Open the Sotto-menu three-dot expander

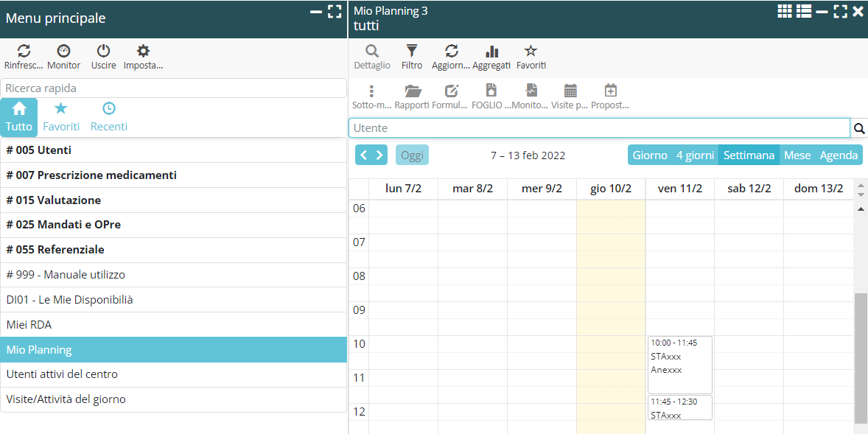(371, 91)
